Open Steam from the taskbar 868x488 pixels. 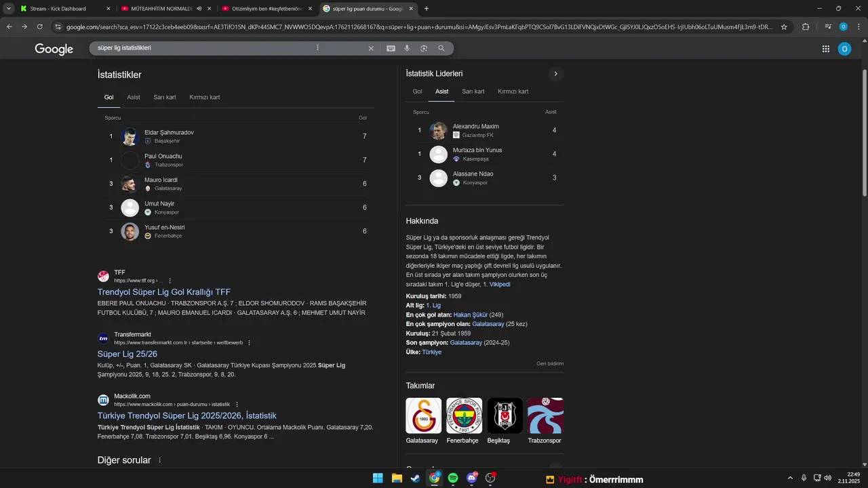tap(415, 478)
